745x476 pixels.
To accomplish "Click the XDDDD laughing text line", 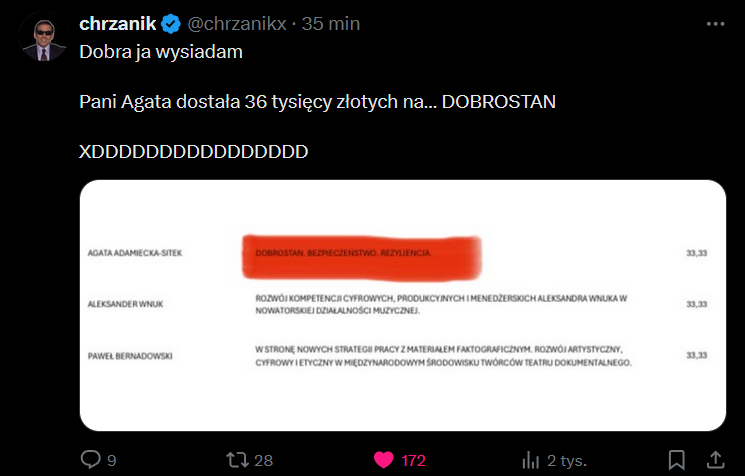I will coord(194,151).
